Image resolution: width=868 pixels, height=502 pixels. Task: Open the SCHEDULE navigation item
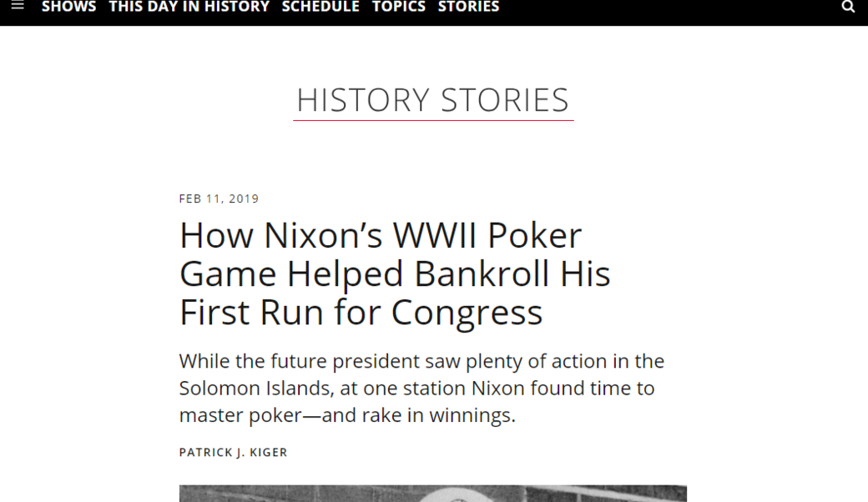[320, 7]
